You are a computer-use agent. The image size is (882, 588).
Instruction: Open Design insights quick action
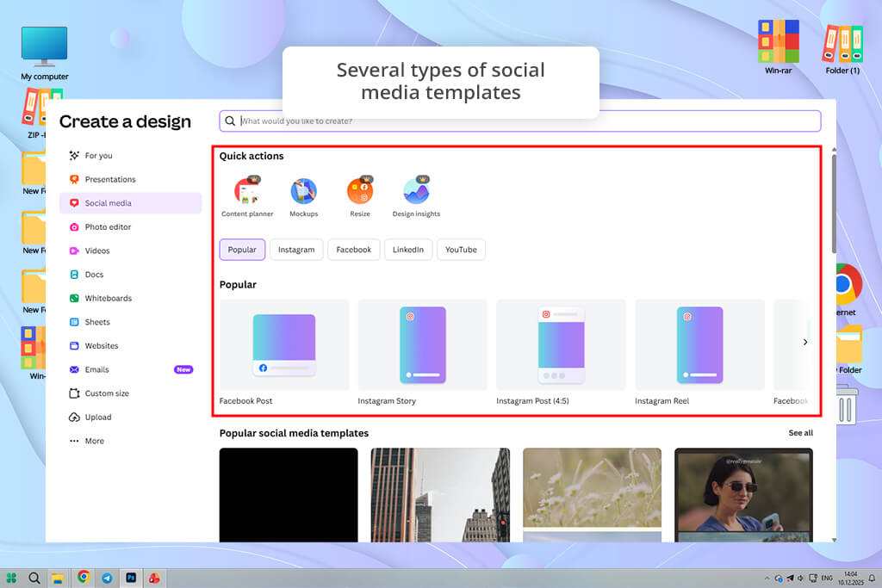[416, 197]
